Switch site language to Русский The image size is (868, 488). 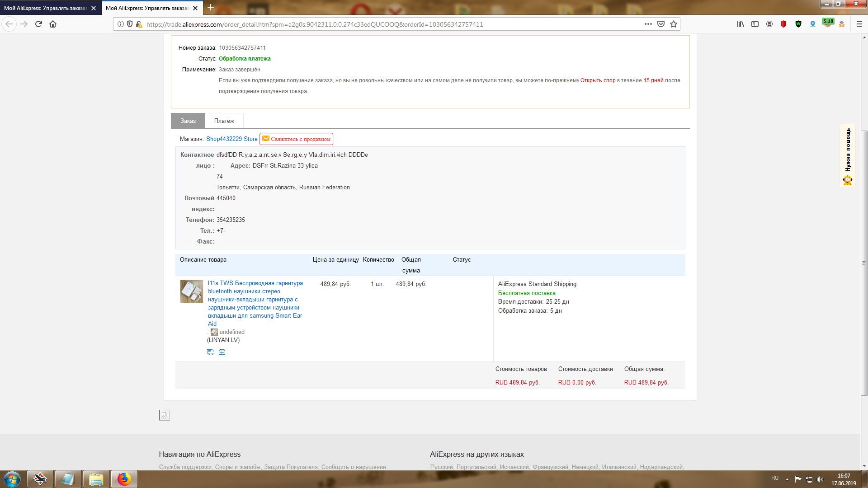pyautogui.click(x=442, y=467)
